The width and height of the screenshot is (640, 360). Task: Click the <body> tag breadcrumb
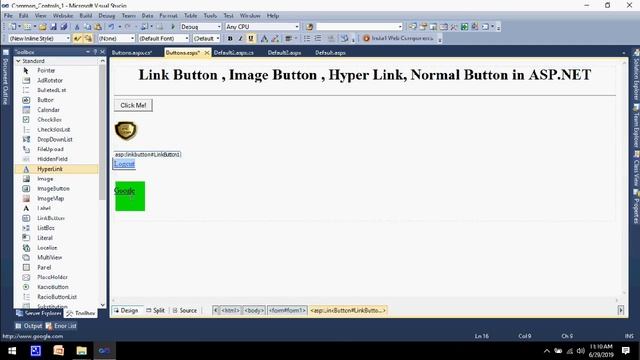tap(254, 311)
